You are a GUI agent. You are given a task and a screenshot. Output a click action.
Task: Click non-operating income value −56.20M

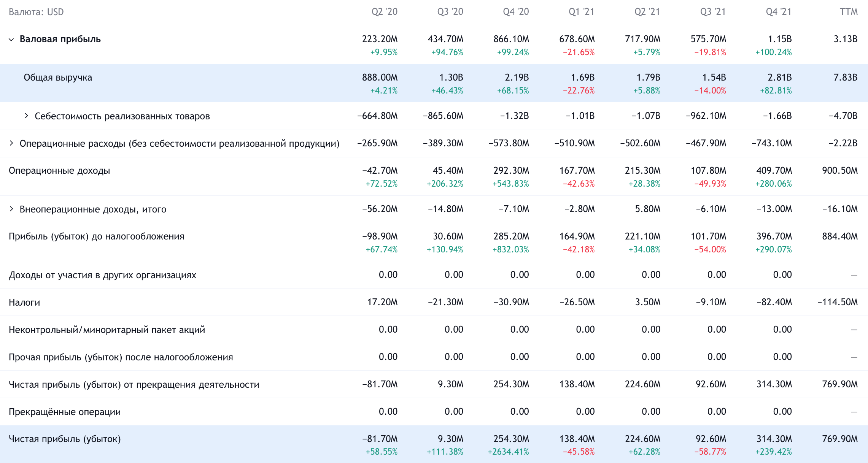click(380, 209)
